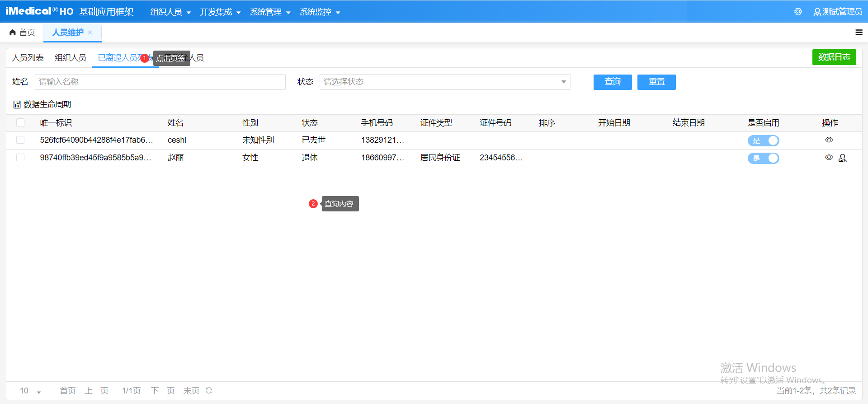Toggle select-all checkbox in table header
Image resolution: width=868 pixels, height=407 pixels.
(20, 122)
